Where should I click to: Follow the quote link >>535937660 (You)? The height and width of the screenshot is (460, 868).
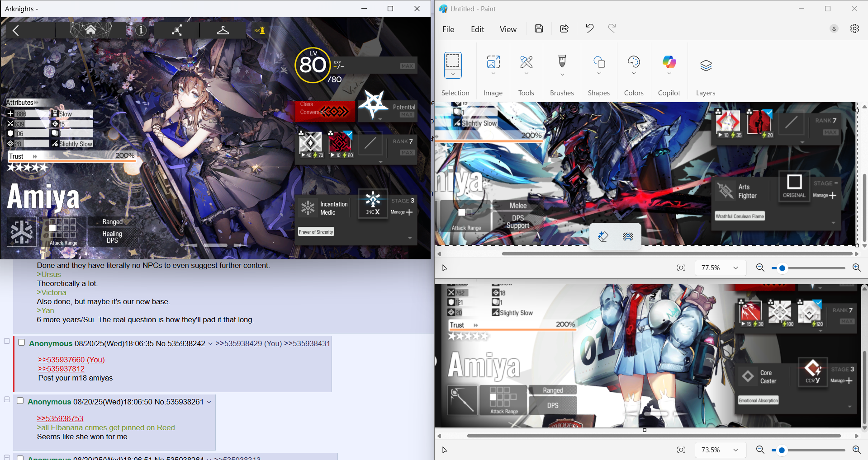tap(71, 360)
